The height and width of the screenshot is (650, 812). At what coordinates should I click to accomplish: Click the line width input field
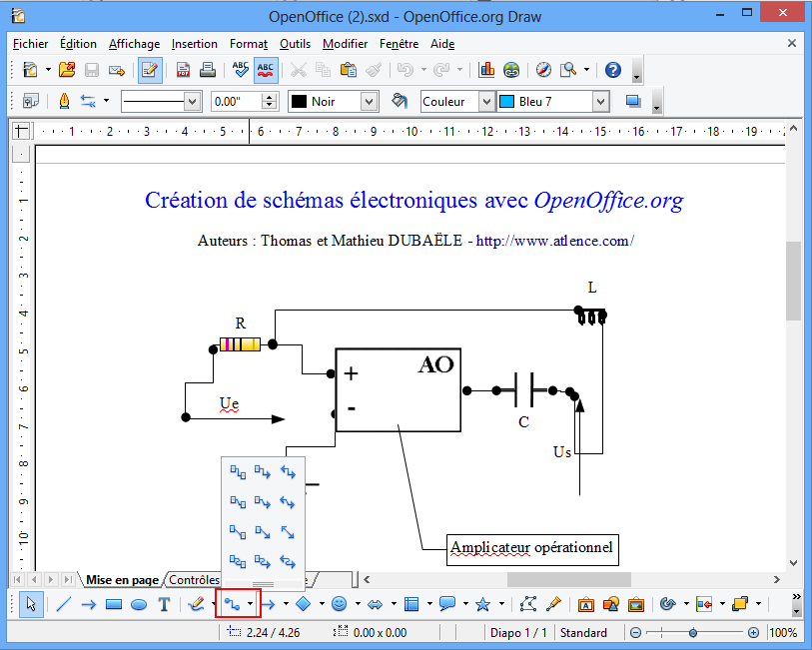click(x=236, y=102)
